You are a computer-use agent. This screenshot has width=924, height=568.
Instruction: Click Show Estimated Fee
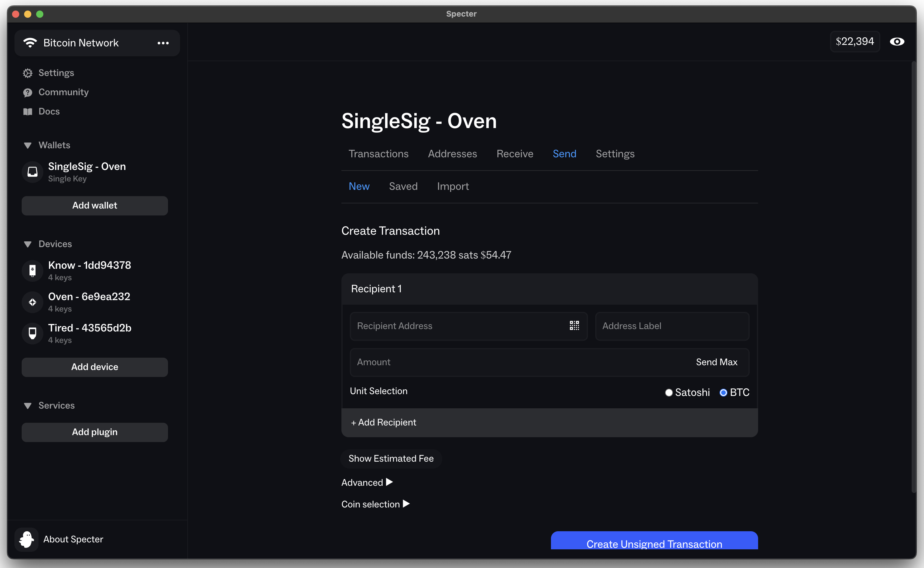391,458
